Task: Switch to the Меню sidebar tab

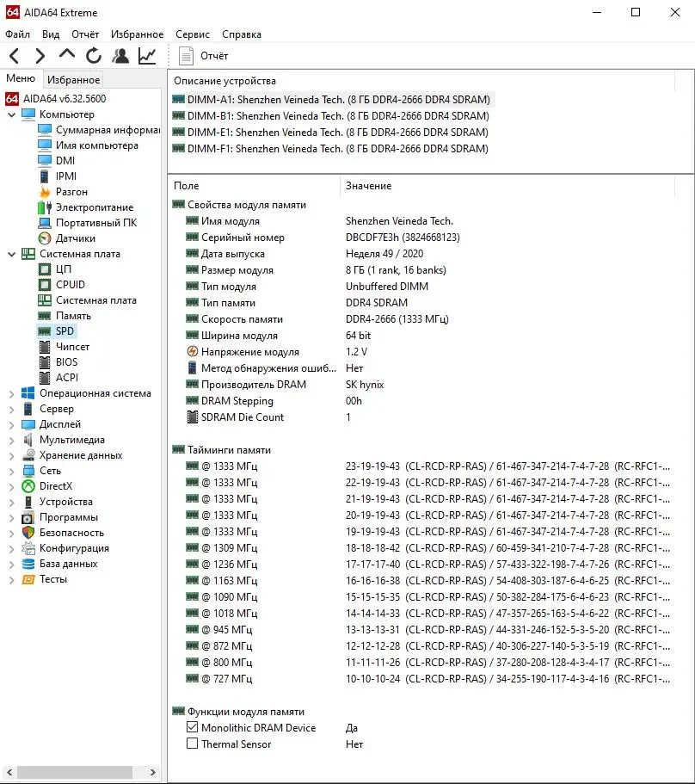Action: tap(21, 78)
